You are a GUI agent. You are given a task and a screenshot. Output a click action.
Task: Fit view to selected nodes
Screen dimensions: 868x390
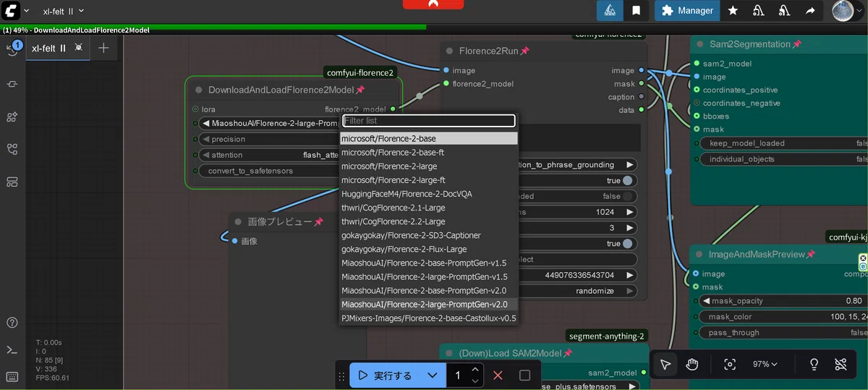pyautogui.click(x=730, y=364)
